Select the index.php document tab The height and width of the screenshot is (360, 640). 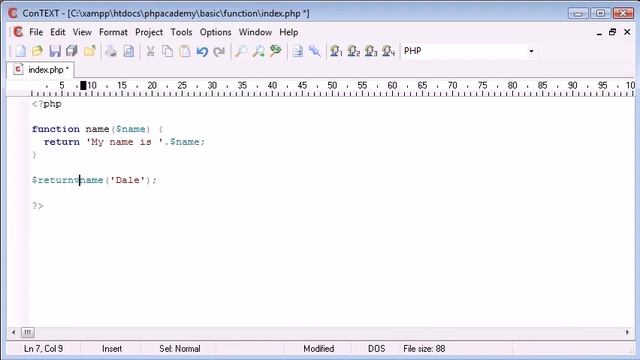tap(40, 70)
